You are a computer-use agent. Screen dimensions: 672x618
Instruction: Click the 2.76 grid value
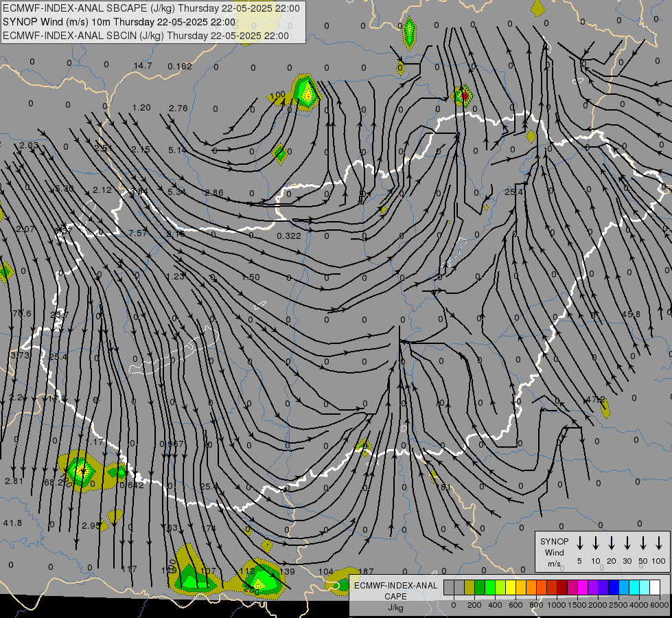coord(178,108)
